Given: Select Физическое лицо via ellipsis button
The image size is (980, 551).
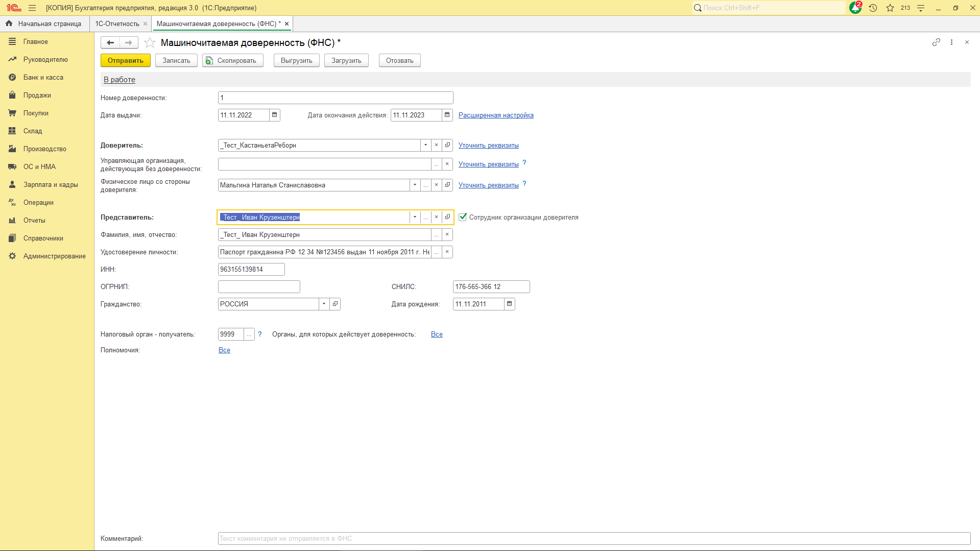Looking at the screenshot, I should point(426,185).
